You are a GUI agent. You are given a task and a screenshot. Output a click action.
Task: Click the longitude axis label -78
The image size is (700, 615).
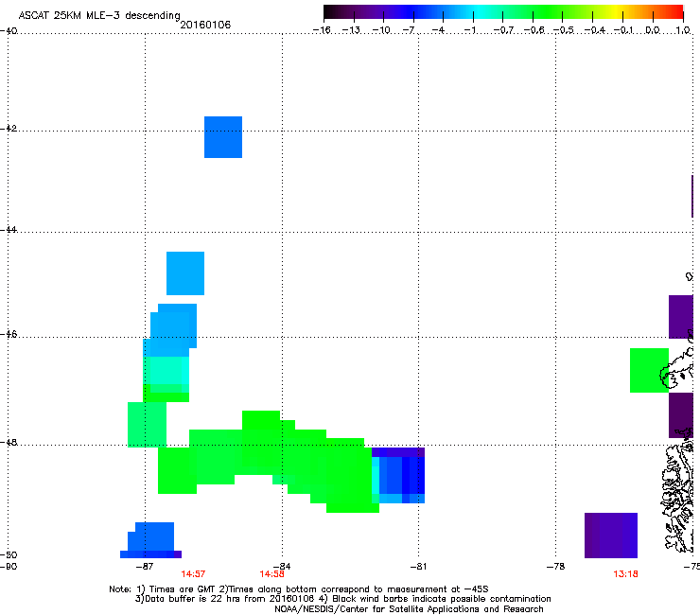pyautogui.click(x=556, y=567)
